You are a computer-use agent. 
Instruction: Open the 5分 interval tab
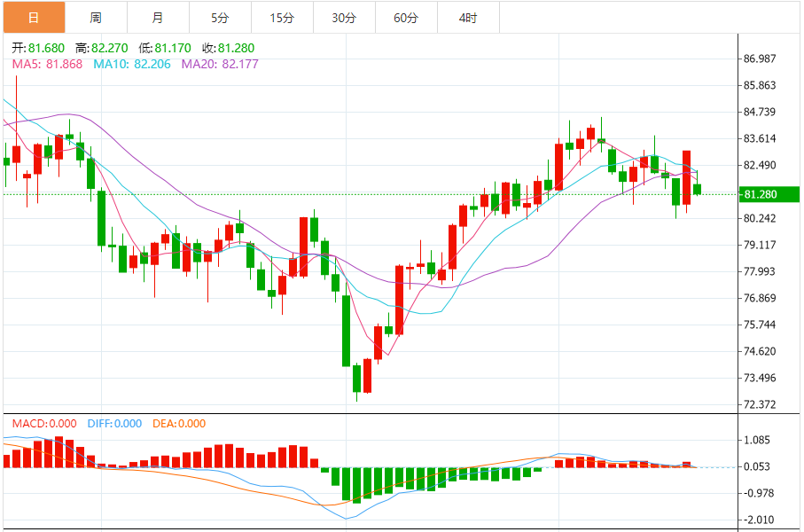pyautogui.click(x=220, y=18)
